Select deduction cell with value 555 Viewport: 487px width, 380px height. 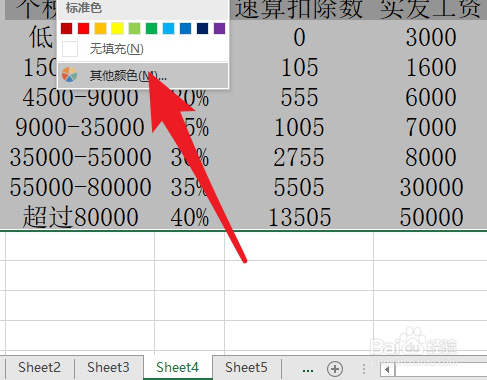(x=299, y=97)
